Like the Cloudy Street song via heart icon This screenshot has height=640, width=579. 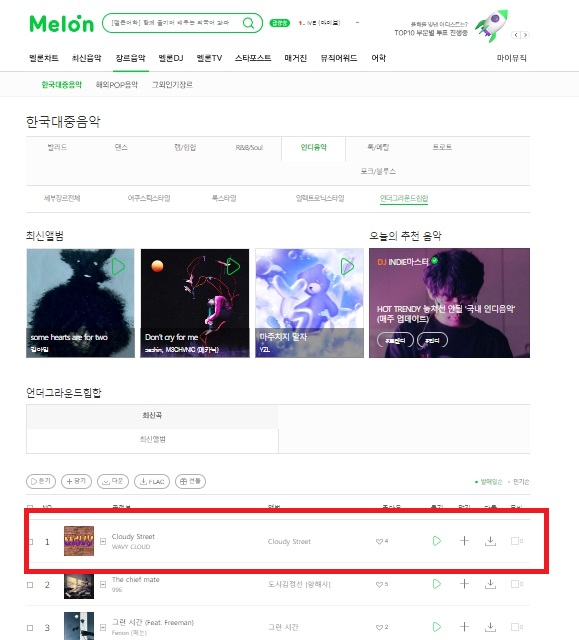click(x=379, y=542)
